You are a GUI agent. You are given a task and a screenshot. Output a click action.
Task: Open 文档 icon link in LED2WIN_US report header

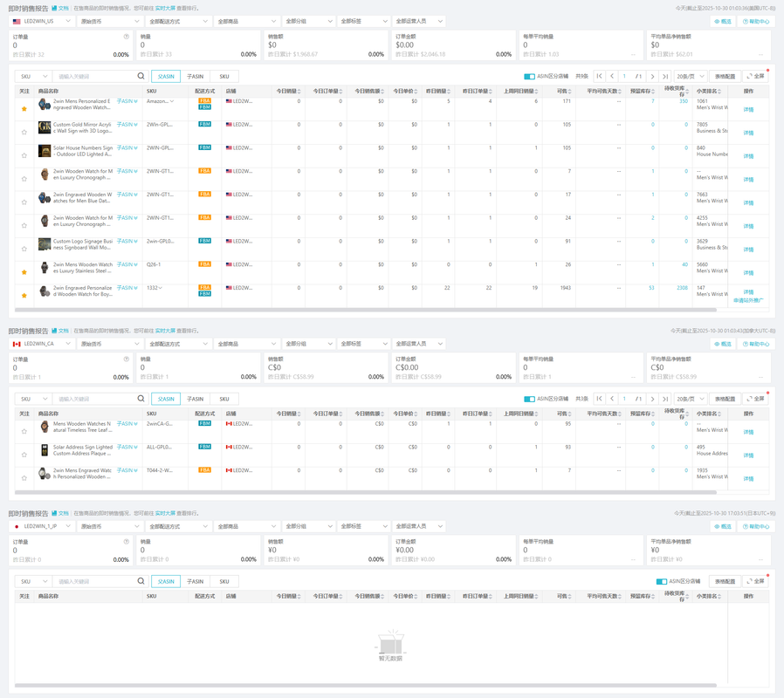[x=60, y=8]
